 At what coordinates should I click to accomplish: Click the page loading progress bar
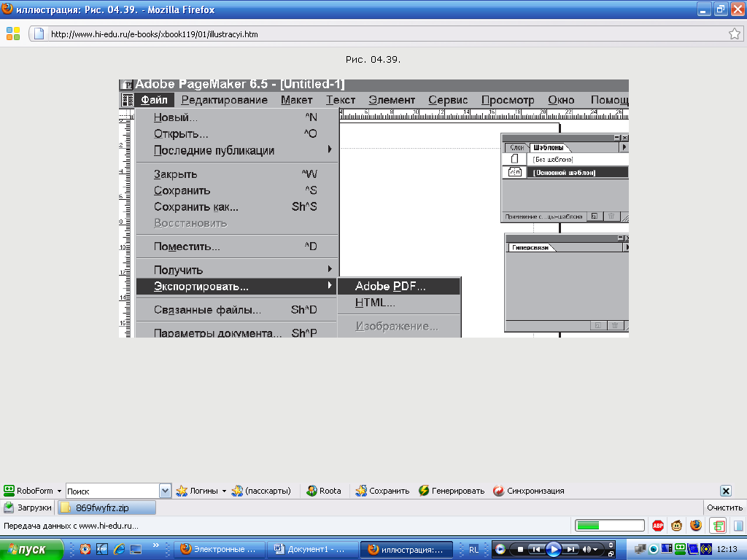pyautogui.click(x=610, y=526)
